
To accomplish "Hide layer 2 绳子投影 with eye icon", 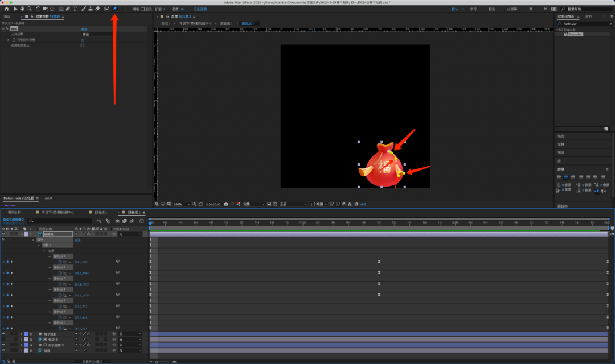I will point(4,334).
